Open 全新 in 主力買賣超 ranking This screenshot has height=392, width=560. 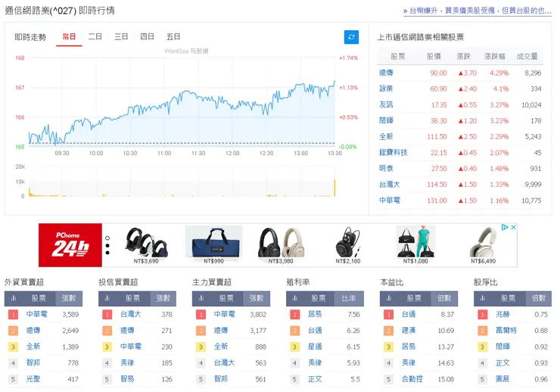point(221,347)
